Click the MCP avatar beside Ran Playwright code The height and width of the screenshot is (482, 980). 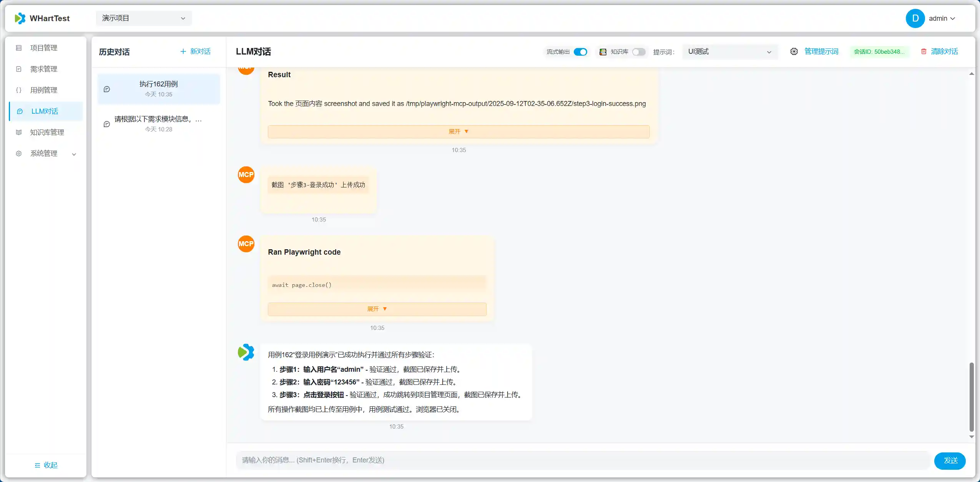246,244
